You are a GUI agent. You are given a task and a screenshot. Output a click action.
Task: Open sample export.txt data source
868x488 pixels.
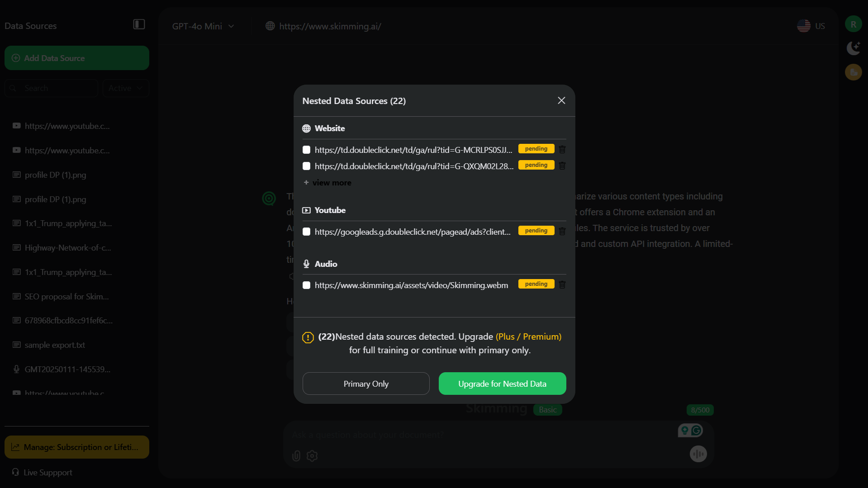point(55,345)
